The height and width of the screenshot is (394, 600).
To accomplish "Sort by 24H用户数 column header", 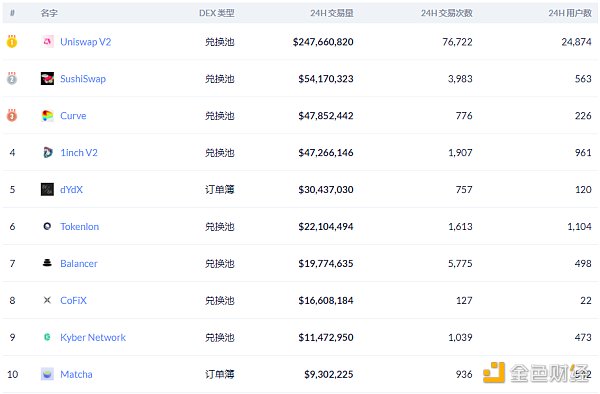I will (570, 13).
